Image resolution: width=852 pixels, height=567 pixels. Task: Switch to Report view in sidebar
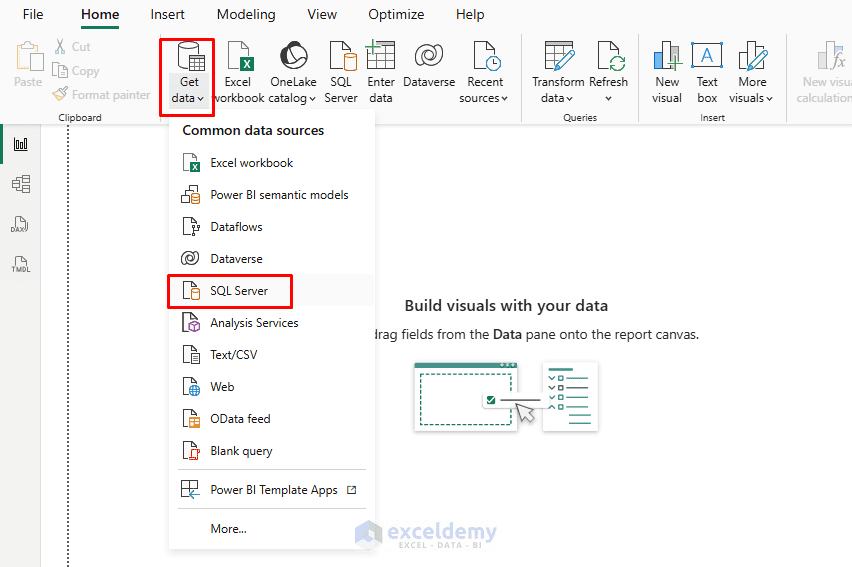click(21, 144)
